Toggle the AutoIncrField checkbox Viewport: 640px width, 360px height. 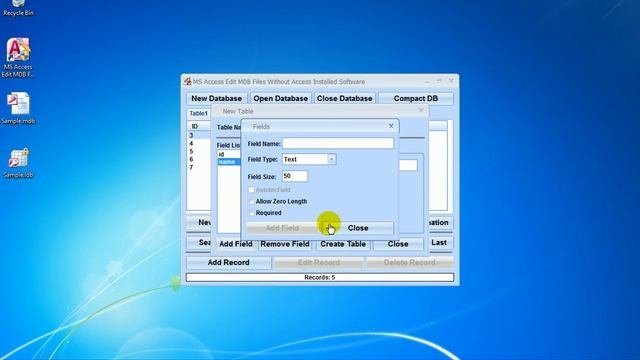pyautogui.click(x=251, y=190)
